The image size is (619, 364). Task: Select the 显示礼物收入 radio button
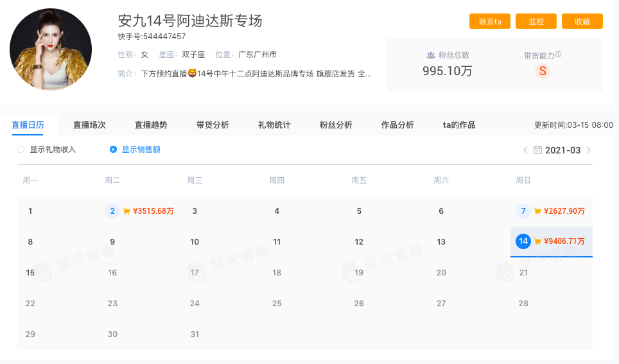tap(21, 150)
